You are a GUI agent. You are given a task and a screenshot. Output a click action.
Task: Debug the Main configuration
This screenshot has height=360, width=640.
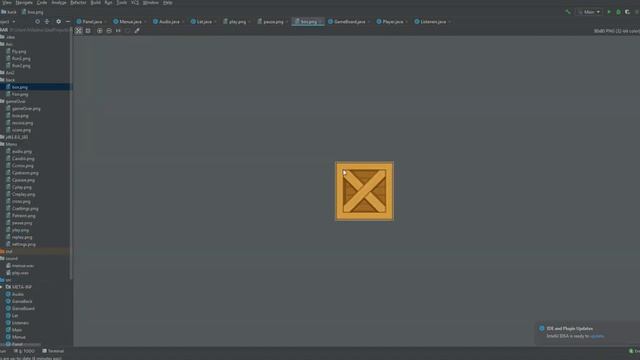point(618,12)
